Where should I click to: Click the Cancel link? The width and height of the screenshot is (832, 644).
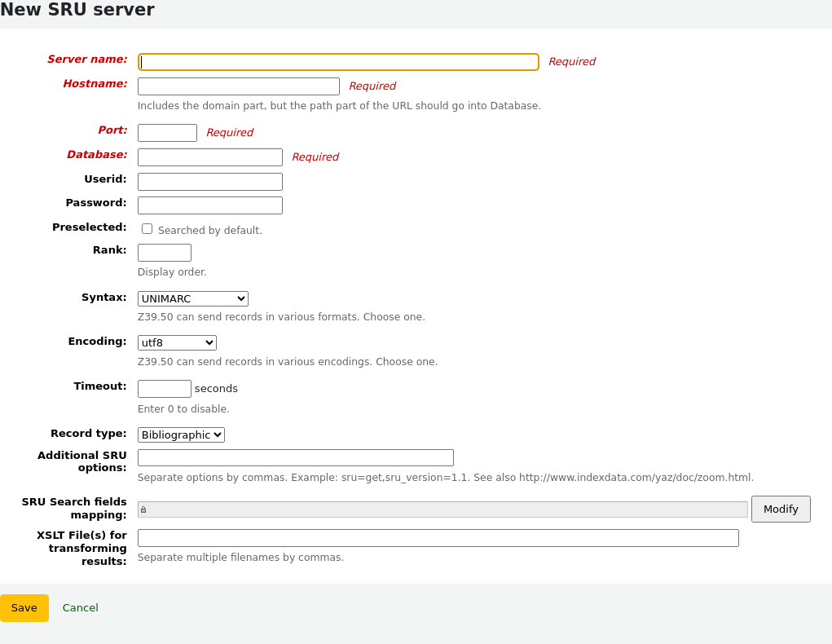pyautogui.click(x=80, y=607)
